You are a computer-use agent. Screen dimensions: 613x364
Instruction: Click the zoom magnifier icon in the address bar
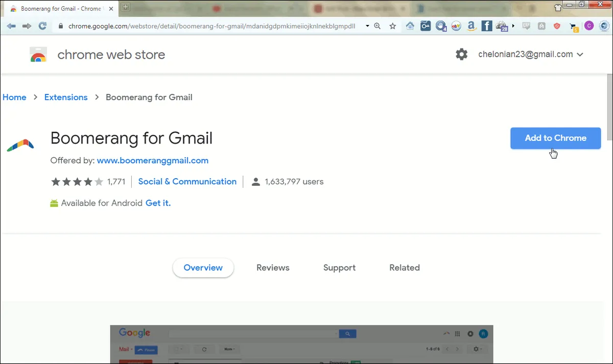[x=378, y=26]
